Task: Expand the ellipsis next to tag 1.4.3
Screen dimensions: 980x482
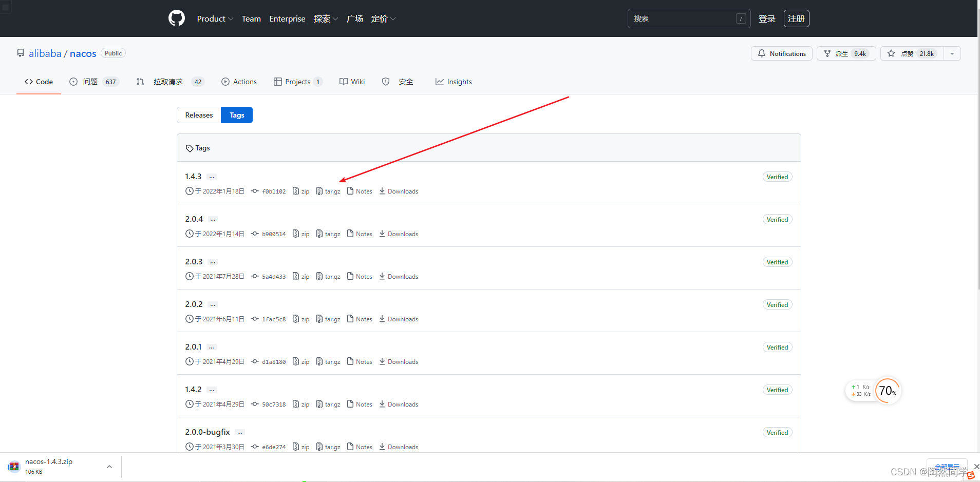Action: click(212, 177)
